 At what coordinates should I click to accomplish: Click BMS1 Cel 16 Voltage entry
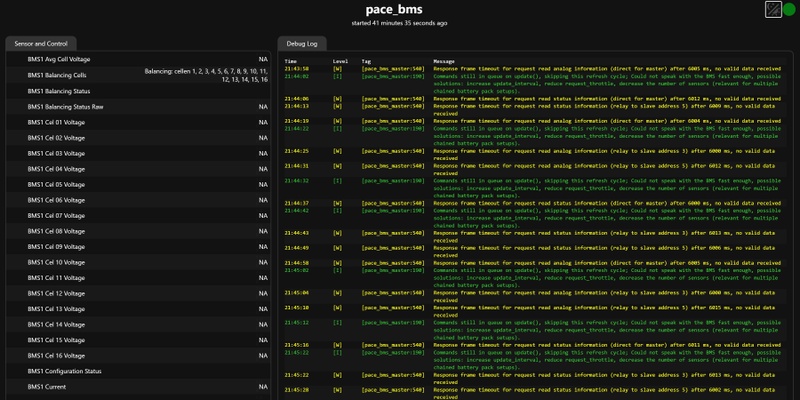(x=138, y=356)
